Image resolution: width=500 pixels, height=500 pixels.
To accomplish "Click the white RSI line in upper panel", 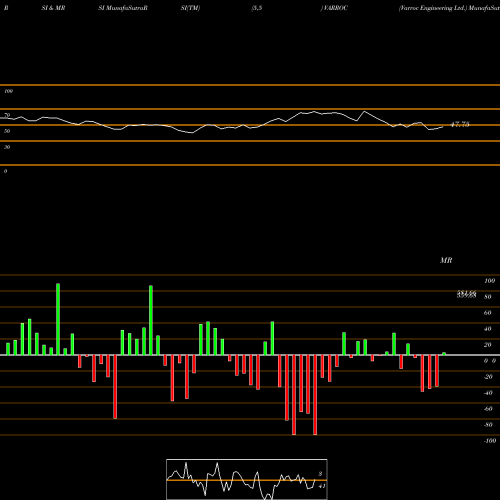I will point(222,122).
